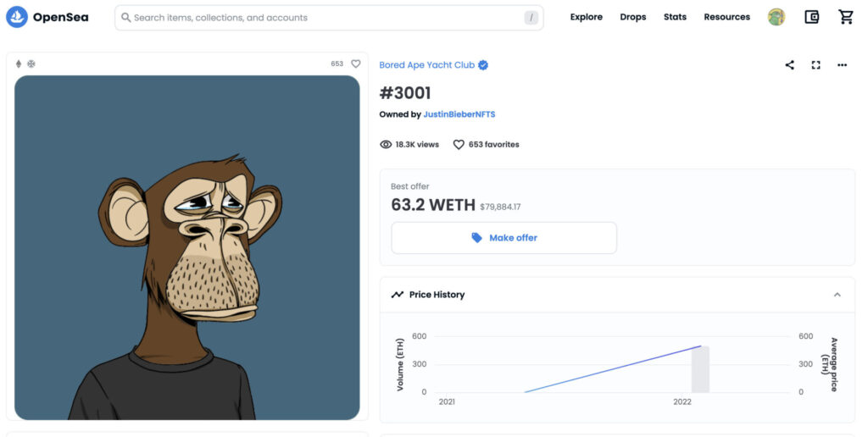Click the Make offer button
868x437 pixels.
504,238
